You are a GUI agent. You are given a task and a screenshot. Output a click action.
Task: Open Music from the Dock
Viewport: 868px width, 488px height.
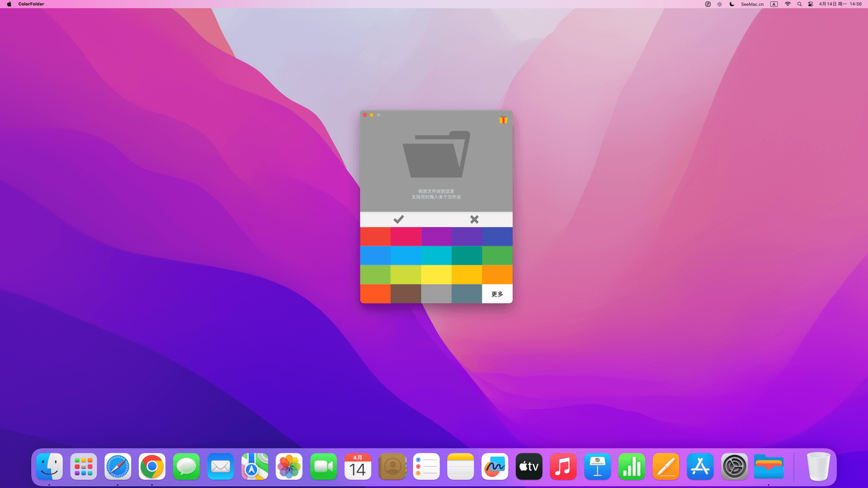[x=563, y=466]
